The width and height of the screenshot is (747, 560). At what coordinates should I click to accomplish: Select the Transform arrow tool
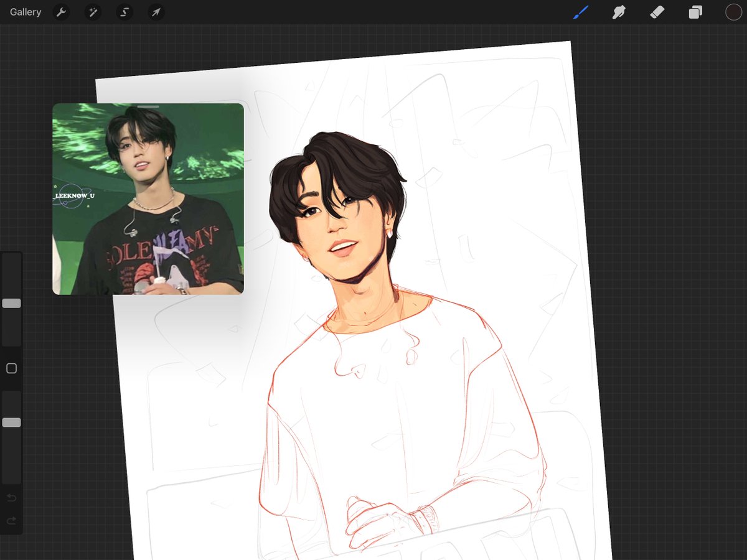(156, 12)
